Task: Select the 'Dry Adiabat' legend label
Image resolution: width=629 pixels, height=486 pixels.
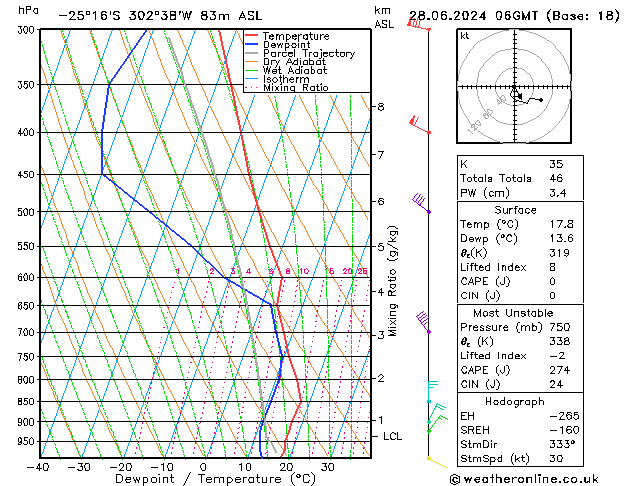Action: point(294,62)
